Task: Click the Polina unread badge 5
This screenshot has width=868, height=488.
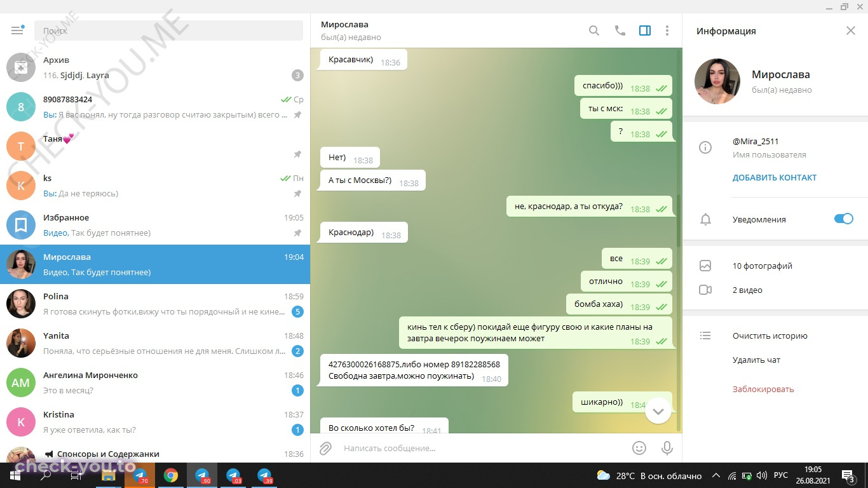Action: 297,311
